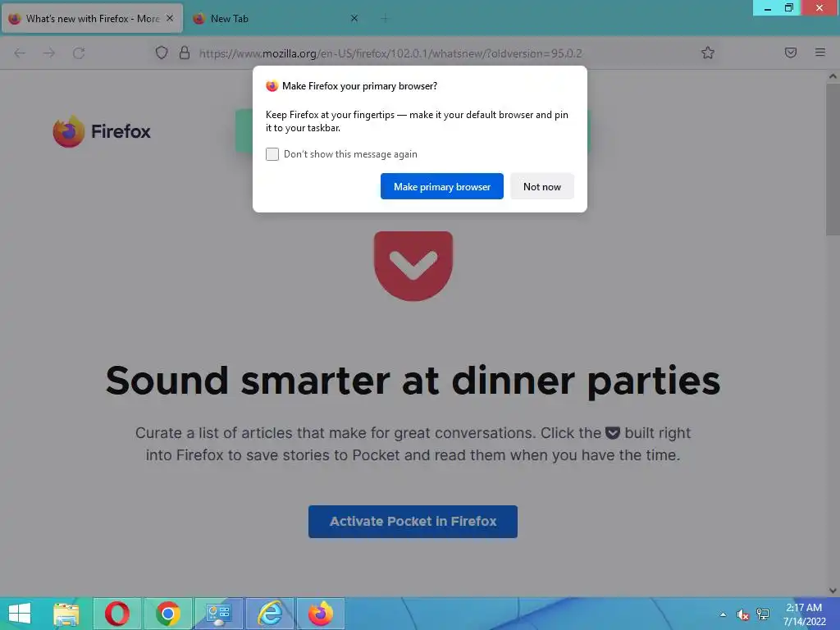Click the large red Pocket logo
This screenshot has width=840, height=630.
[413, 266]
